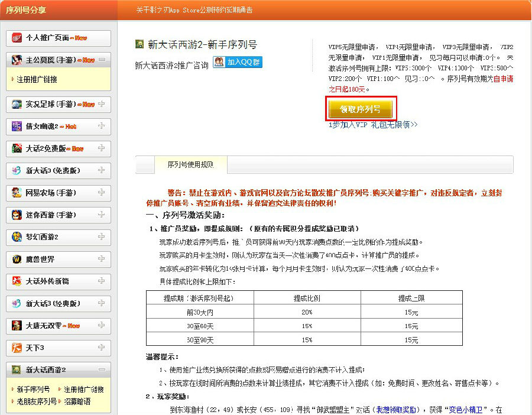Click the 提成上限 table header

[411, 299]
